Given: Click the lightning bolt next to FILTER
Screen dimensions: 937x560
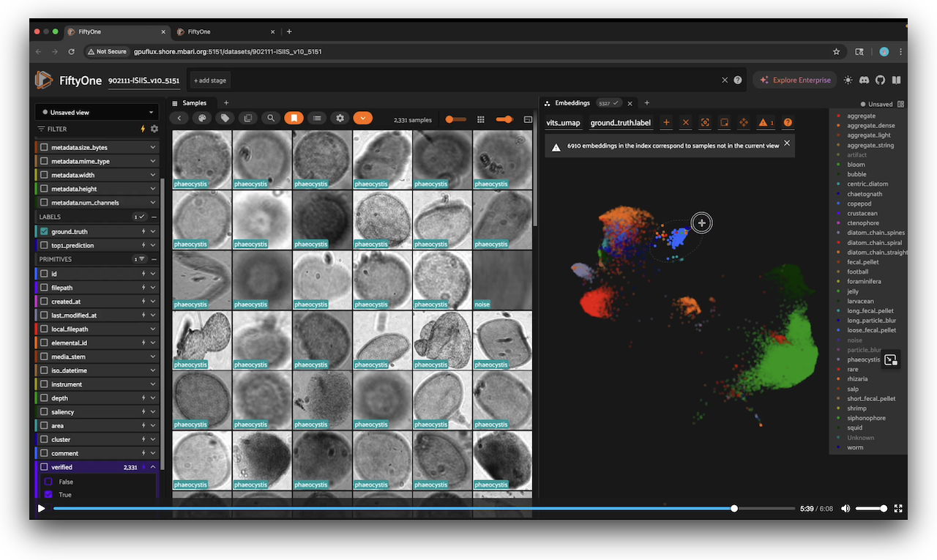Looking at the screenshot, I should point(143,129).
